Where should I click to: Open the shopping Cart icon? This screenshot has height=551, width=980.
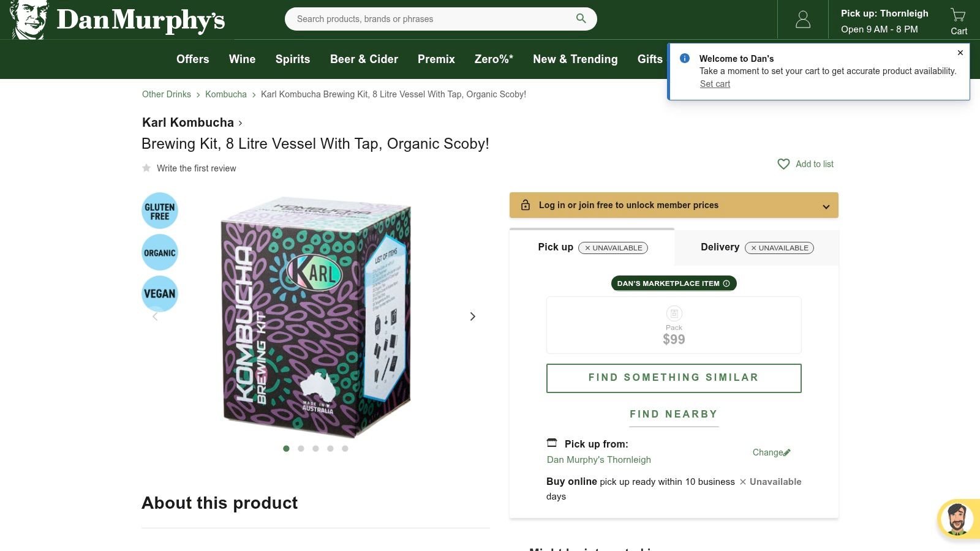coord(959,21)
